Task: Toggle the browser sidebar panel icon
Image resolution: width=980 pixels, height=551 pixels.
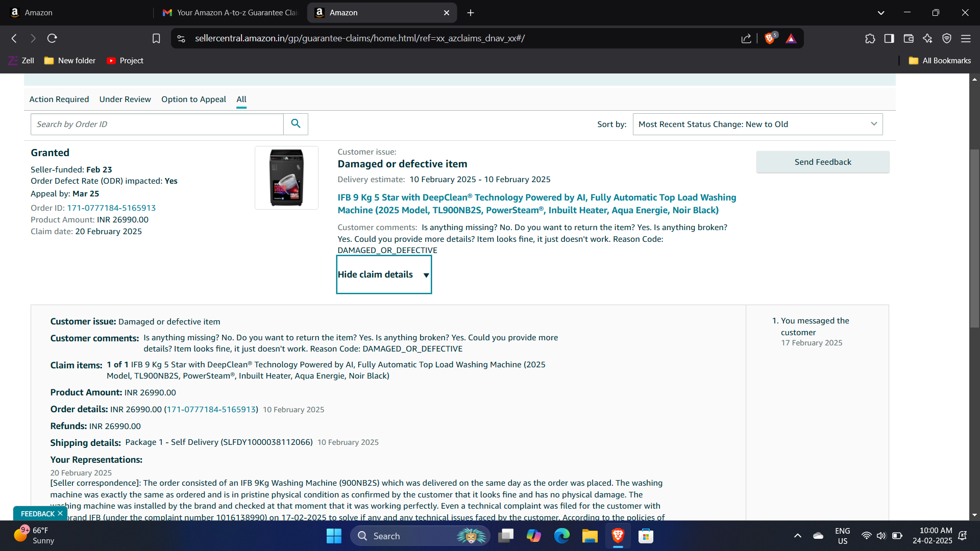Action: pos(889,38)
